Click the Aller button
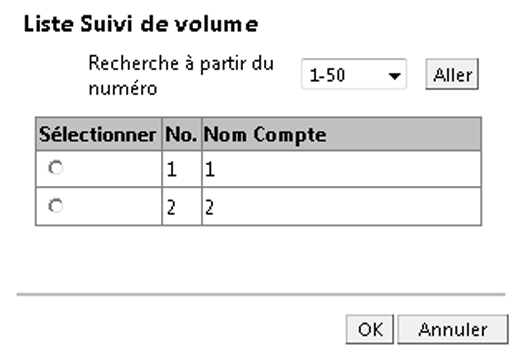The height and width of the screenshot is (361, 517). click(x=452, y=74)
